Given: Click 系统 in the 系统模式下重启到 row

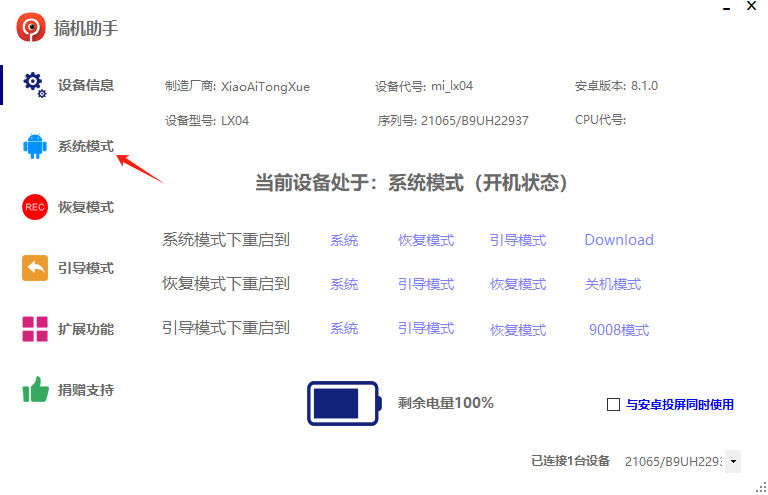Looking at the screenshot, I should (344, 240).
